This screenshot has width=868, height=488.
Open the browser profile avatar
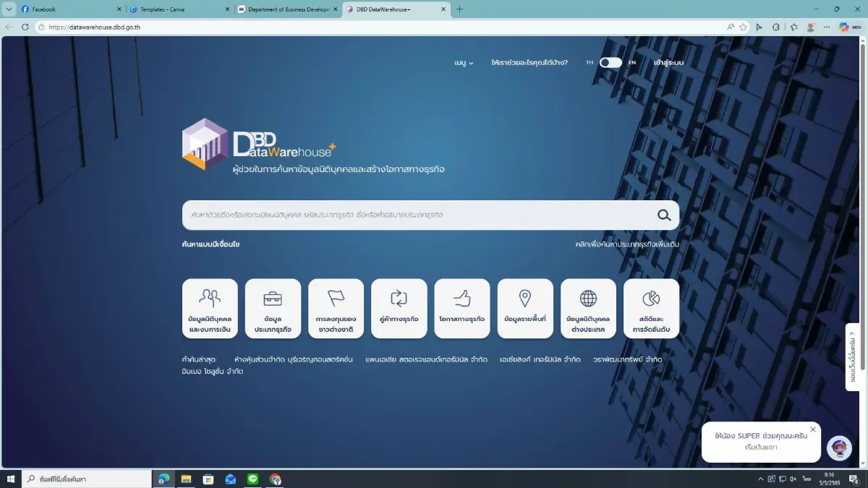pyautogui.click(x=811, y=27)
